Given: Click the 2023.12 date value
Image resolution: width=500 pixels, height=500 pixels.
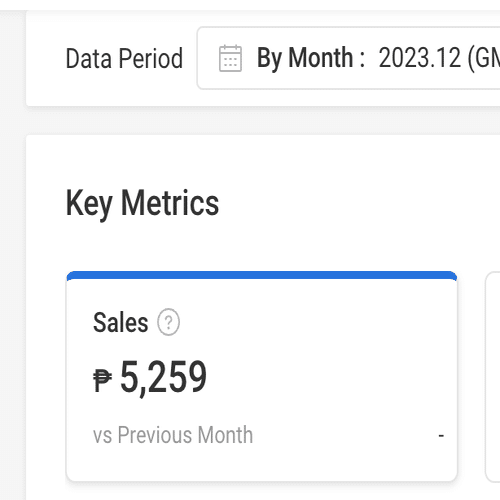Looking at the screenshot, I should click(420, 58).
